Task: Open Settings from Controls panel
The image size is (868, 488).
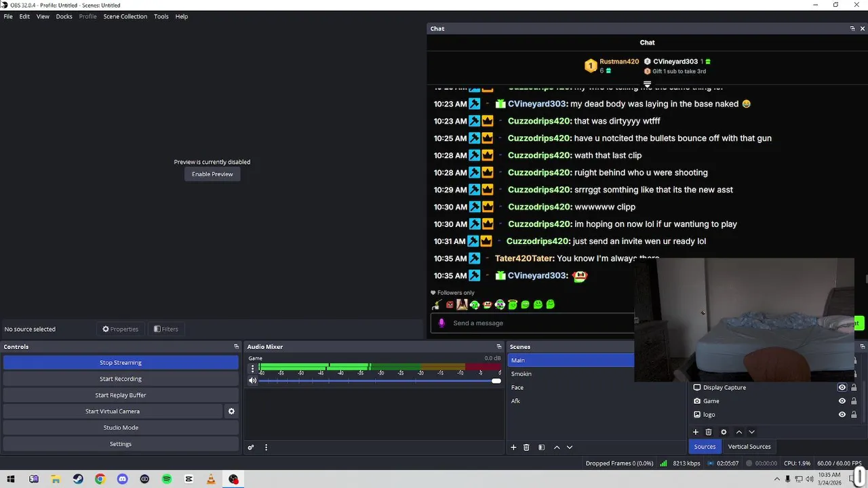Action: (121, 444)
